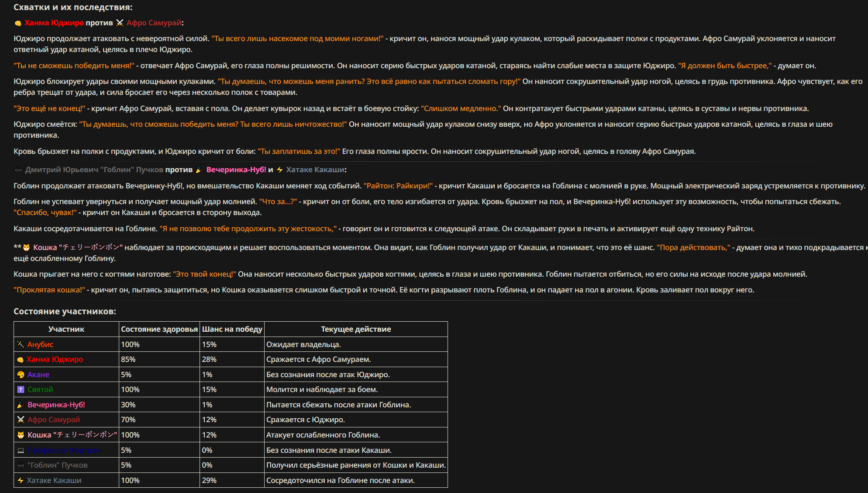The image size is (868, 493).
Task: Click the laptop icon beside Профессор Фортран
Action: (21, 450)
